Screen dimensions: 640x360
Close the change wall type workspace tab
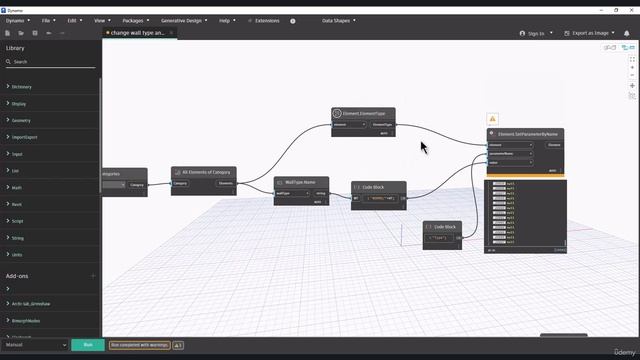(x=171, y=33)
